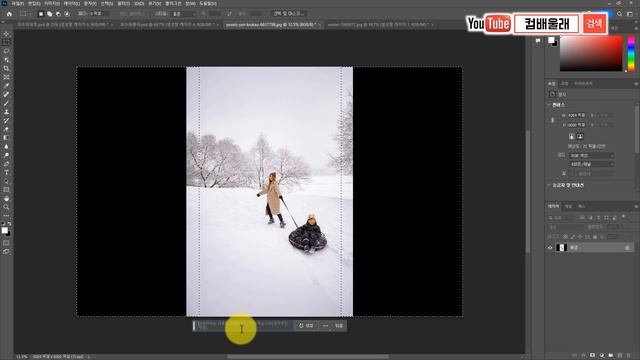This screenshot has height=360, width=640.
Task: Open the Image menu
Action: (52, 3)
